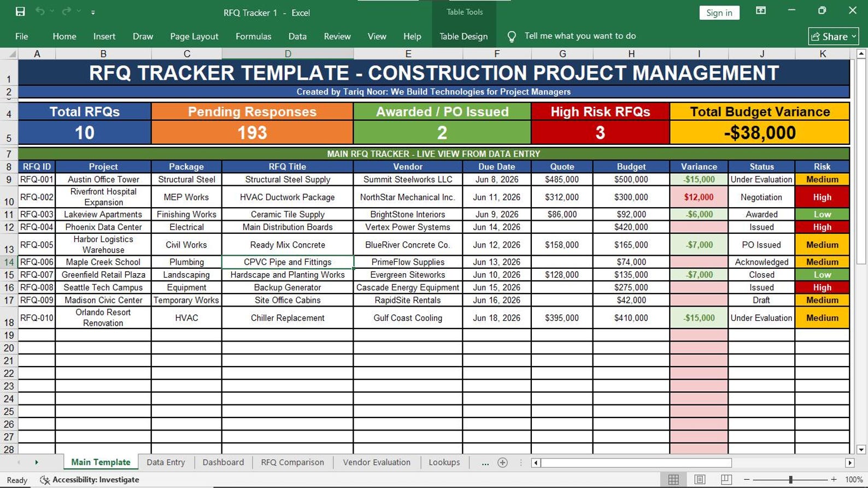Click the 'Vendor' column header cell
868x488 pixels.
point(408,167)
